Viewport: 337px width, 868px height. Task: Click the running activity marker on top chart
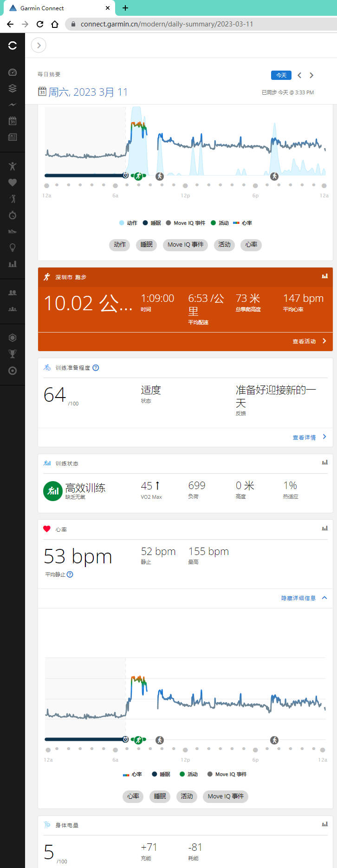point(138,176)
